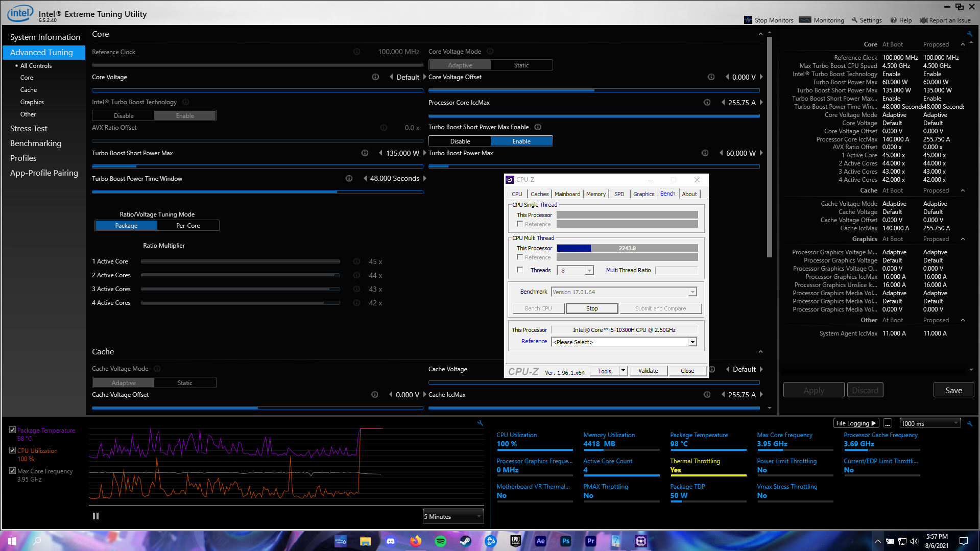Open Epic Games Launcher from taskbar
The width and height of the screenshot is (980, 551).
coord(515,541)
